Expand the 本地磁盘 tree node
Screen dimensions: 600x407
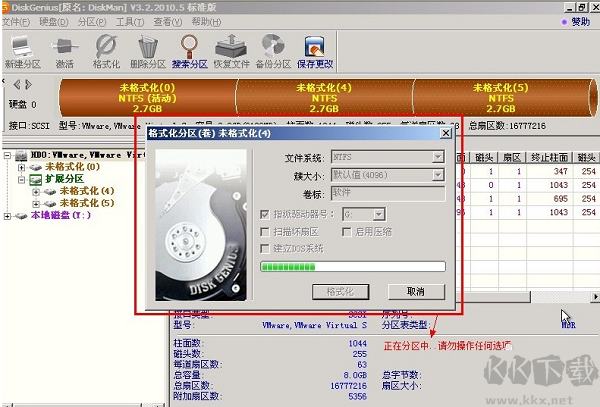pos(7,216)
